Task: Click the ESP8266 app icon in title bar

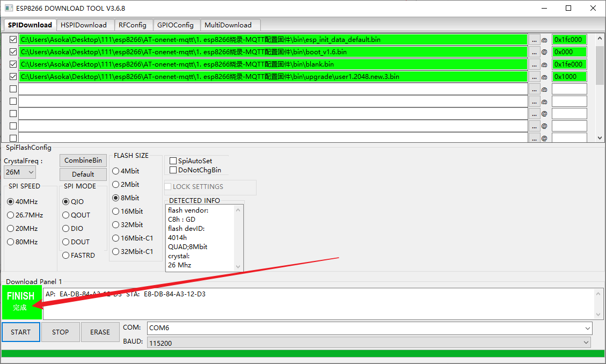Action: click(9, 8)
